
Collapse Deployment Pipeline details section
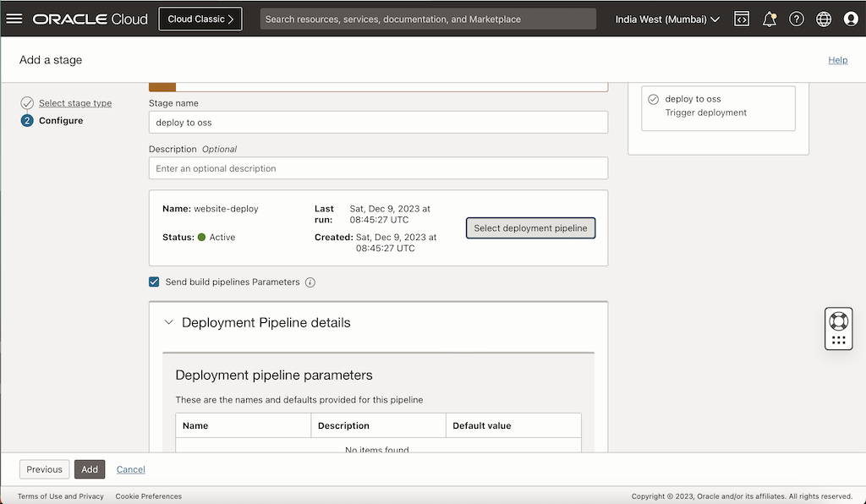(169, 322)
